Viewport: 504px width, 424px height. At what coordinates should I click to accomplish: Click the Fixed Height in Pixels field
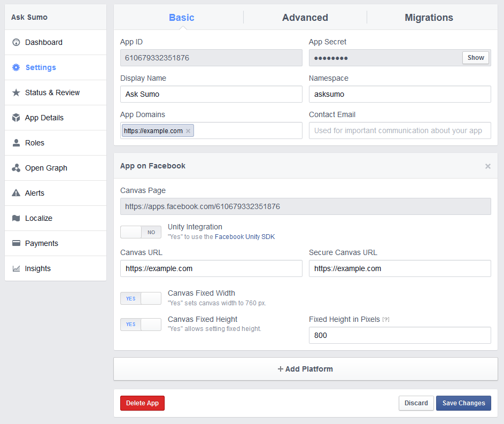tap(400, 335)
